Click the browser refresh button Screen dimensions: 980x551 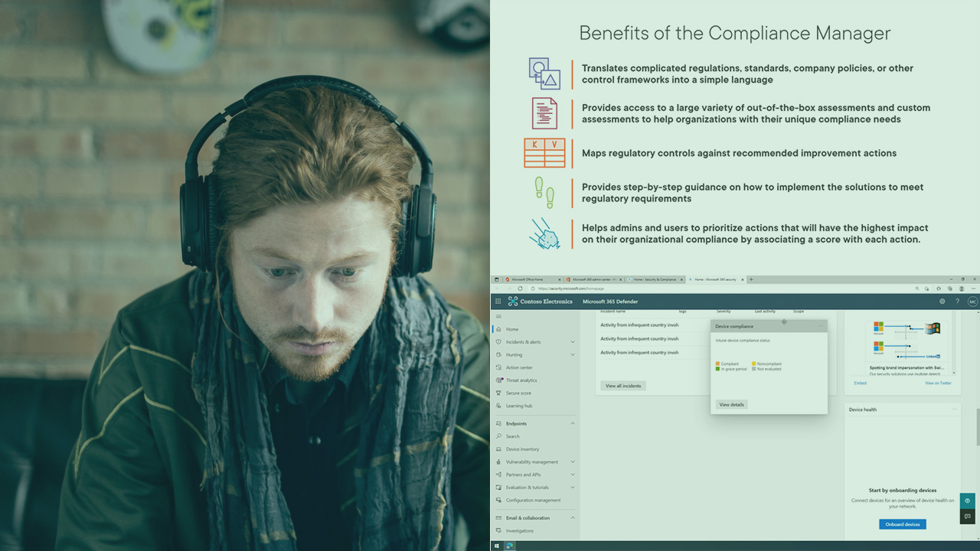521,289
